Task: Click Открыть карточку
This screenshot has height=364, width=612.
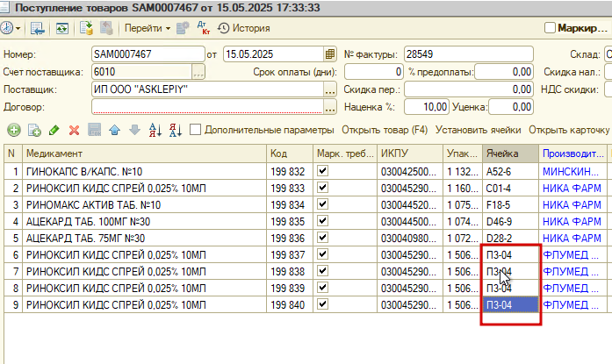Action: coord(569,130)
